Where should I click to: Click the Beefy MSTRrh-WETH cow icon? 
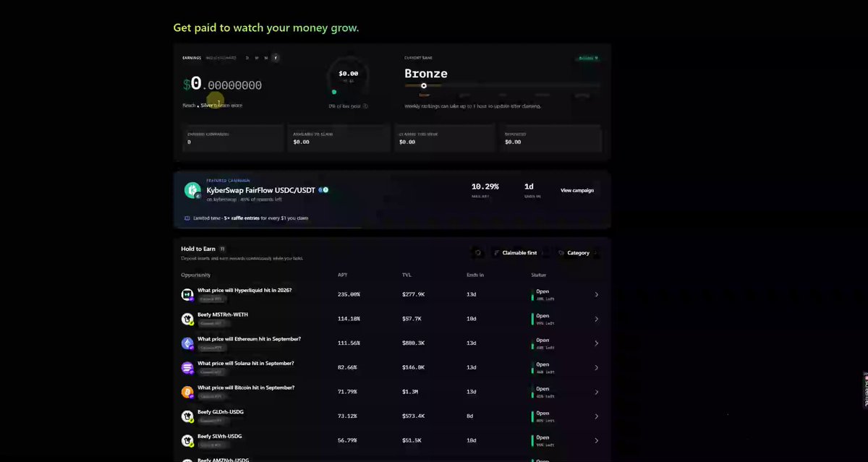(x=187, y=319)
